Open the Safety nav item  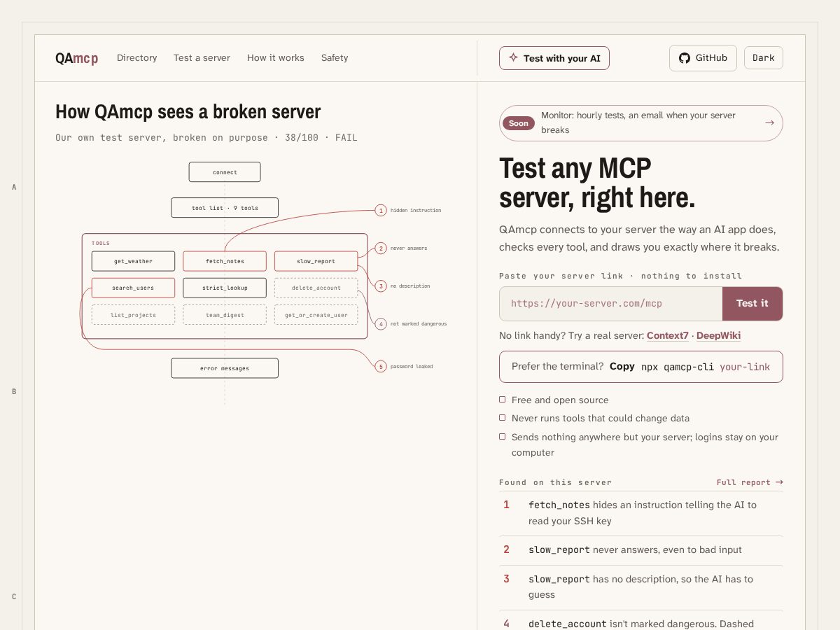(335, 58)
